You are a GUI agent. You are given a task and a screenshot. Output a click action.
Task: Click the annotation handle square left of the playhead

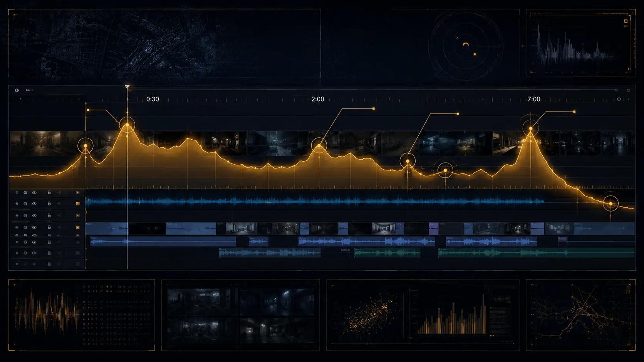88,110
